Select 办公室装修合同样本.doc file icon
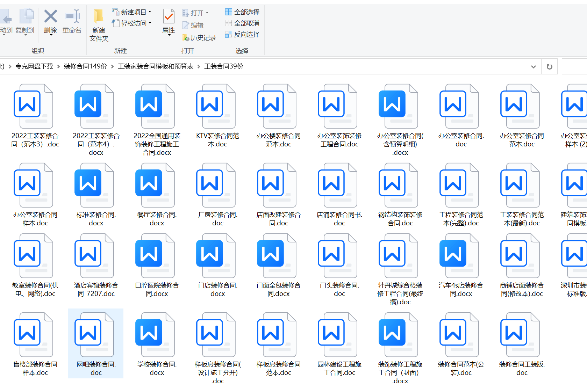This screenshot has height=392, width=587. pyautogui.click(x=33, y=185)
